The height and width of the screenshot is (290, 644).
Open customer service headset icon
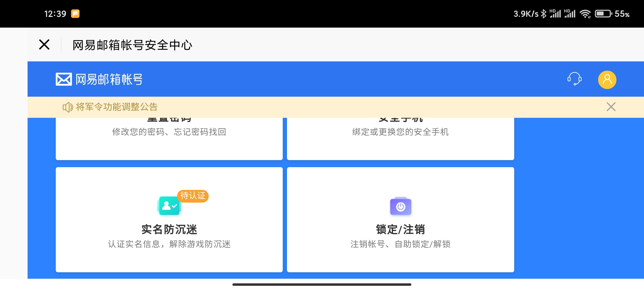point(574,79)
